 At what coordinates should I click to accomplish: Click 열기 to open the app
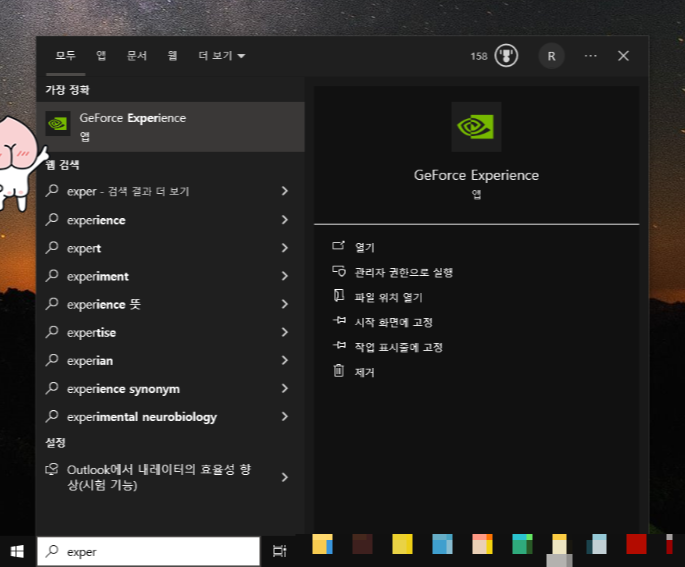click(x=365, y=247)
